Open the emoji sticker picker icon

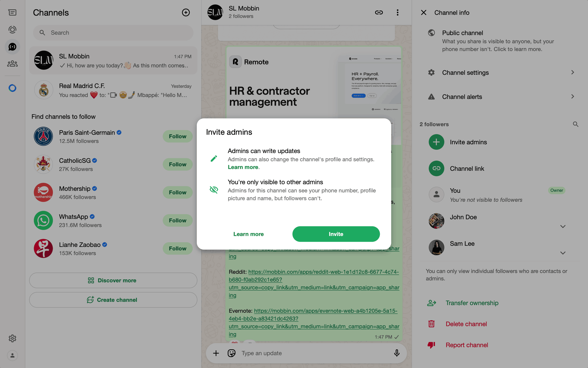tap(232, 353)
